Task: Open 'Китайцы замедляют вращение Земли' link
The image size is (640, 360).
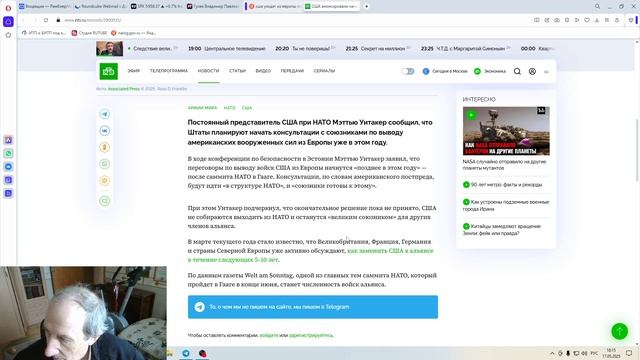Action: pyautogui.click(x=502, y=230)
